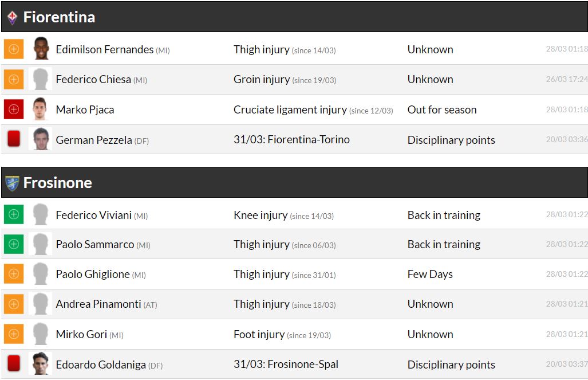The width and height of the screenshot is (588, 380).
Task: Open Edimilson Fernandes player photo
Action: pyautogui.click(x=41, y=49)
